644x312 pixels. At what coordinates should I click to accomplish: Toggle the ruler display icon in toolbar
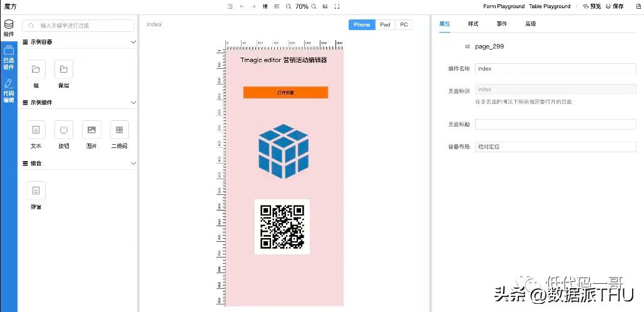pyautogui.click(x=277, y=6)
